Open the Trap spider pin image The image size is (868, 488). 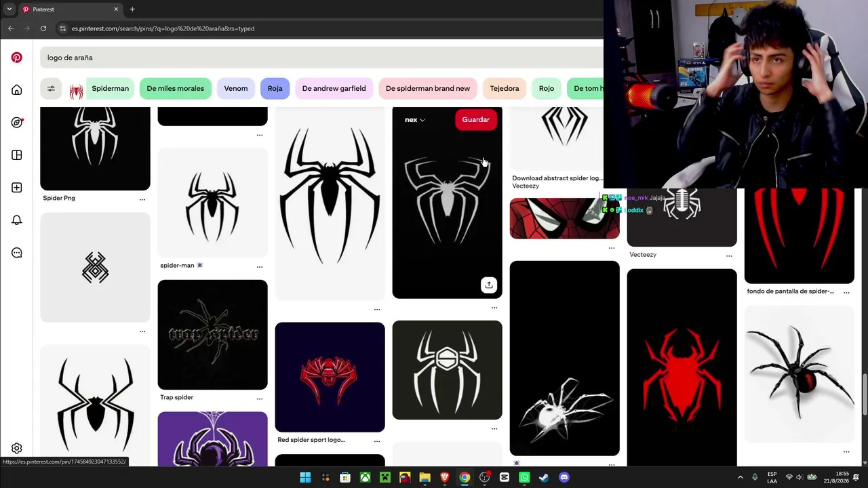point(212,335)
